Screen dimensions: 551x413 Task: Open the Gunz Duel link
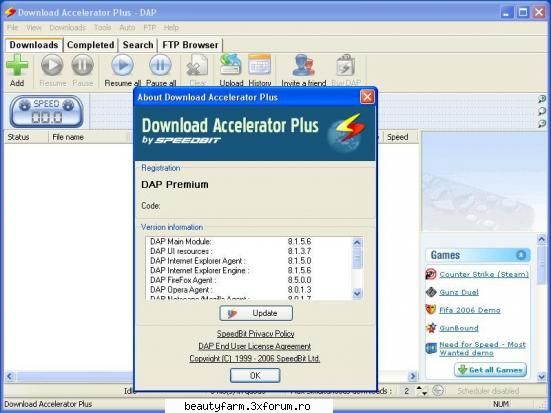pyautogui.click(x=459, y=292)
